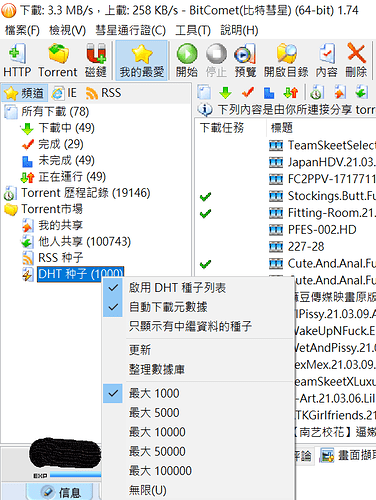Screen dimensions: 376x500
Task: Click green check beside Stockings.Butt row
Action: 205,196
